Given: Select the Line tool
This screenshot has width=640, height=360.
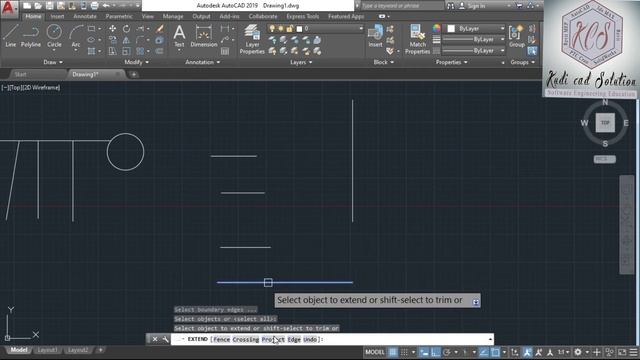Looking at the screenshot, I should click(x=11, y=36).
